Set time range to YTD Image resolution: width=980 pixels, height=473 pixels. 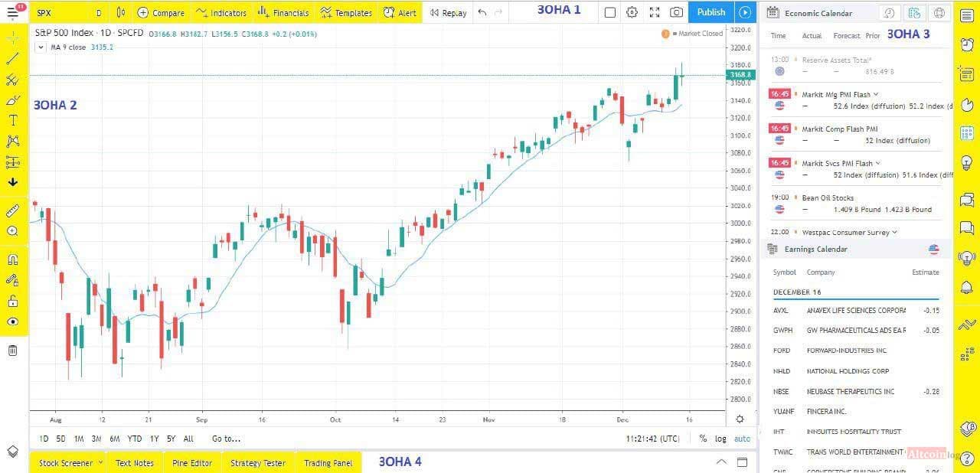135,439
